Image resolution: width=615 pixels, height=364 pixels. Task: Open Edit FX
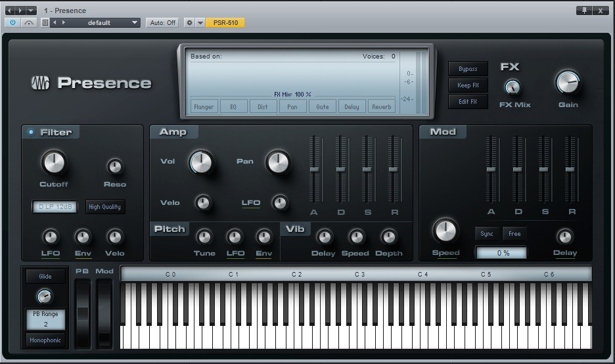coord(468,102)
